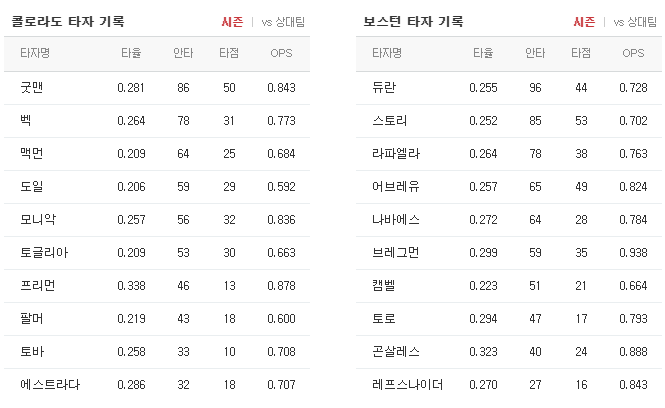Viewport: 665px width, 408px height.
Task: Click player name 에스트라다
Action: pos(50,385)
